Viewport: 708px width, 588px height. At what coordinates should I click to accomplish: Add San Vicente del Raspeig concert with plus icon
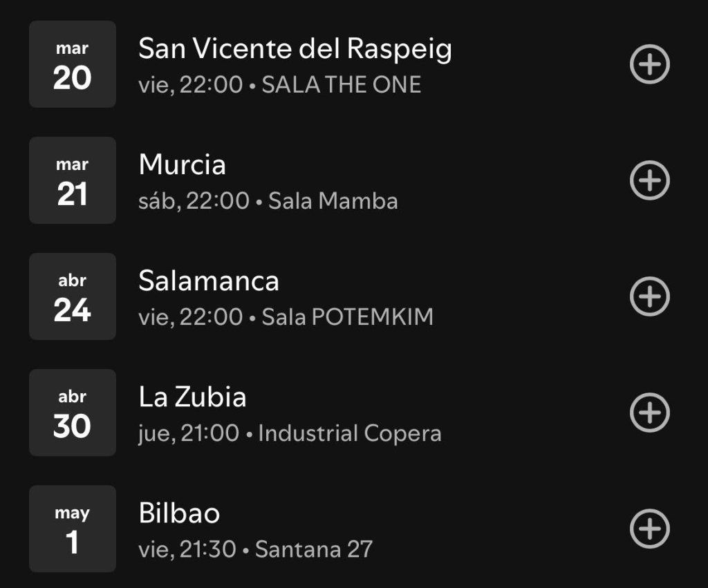pyautogui.click(x=649, y=64)
